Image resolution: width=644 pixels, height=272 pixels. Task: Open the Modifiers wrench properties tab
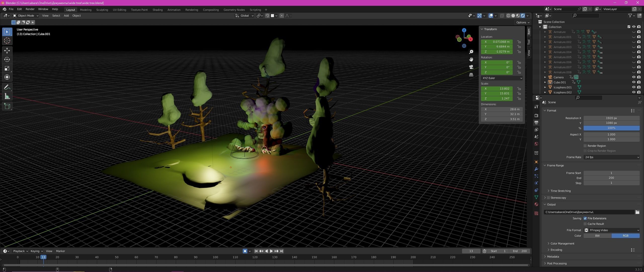[x=536, y=169]
